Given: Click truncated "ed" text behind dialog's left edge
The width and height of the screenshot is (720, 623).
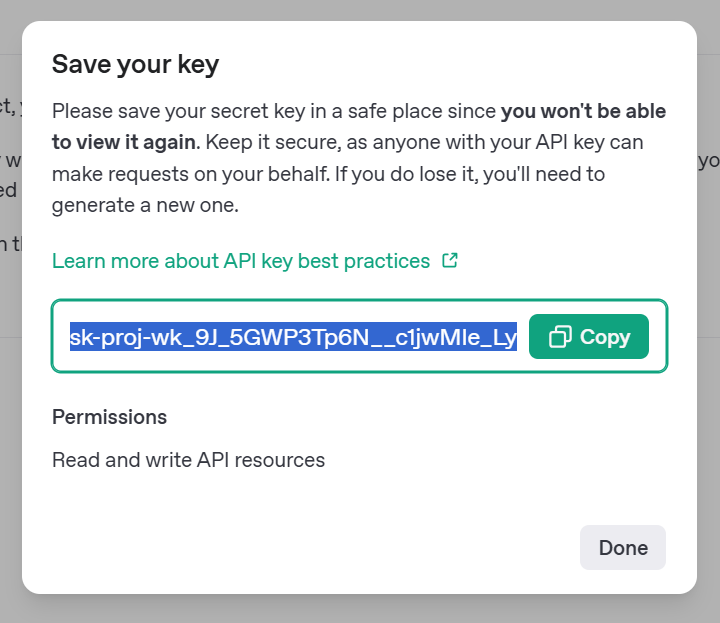Looking at the screenshot, I should click(8, 190).
